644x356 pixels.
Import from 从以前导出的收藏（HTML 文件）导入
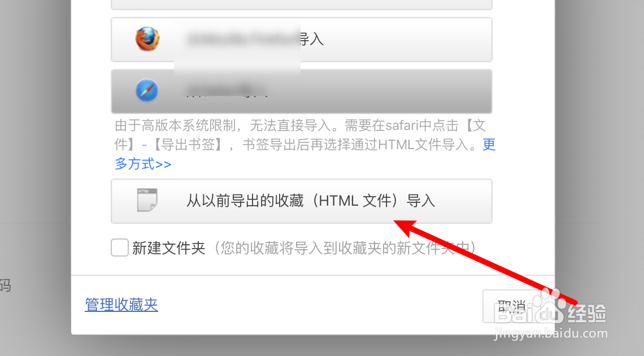pyautogui.click(x=302, y=201)
